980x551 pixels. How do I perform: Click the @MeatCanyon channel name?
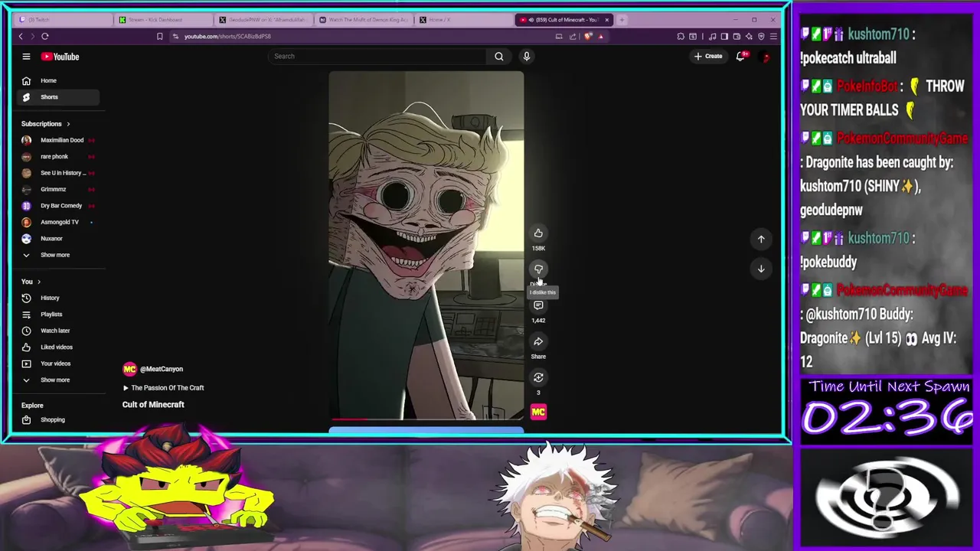(x=161, y=369)
